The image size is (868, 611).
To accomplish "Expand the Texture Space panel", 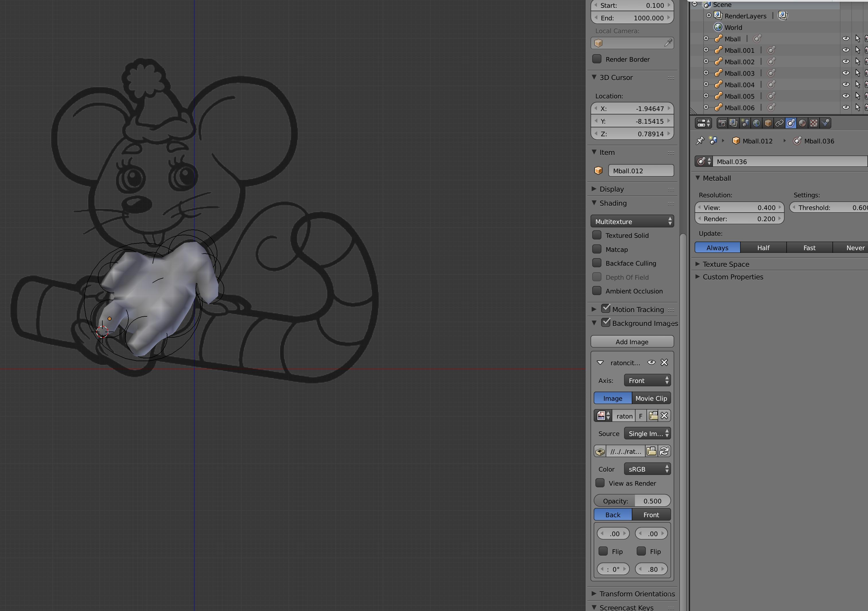I will pyautogui.click(x=697, y=264).
